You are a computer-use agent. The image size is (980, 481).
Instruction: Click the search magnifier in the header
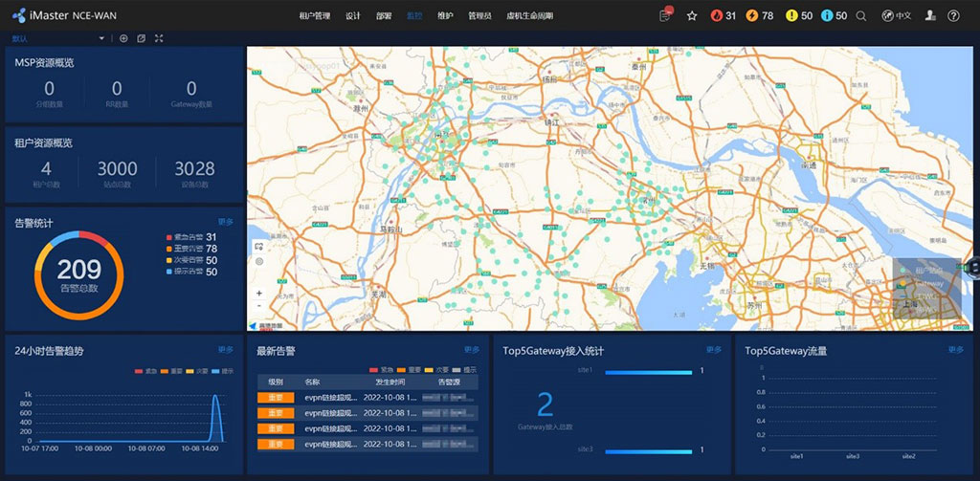861,16
